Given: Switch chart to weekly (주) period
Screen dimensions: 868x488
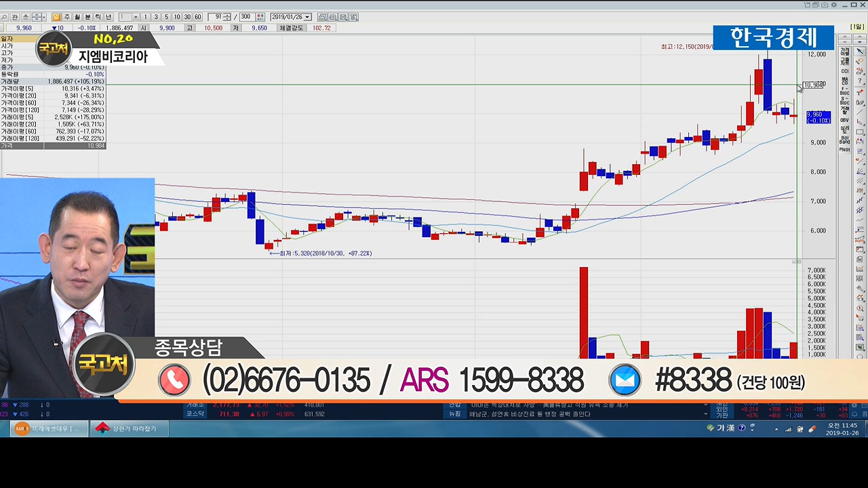Looking at the screenshot, I should pos(66,17).
